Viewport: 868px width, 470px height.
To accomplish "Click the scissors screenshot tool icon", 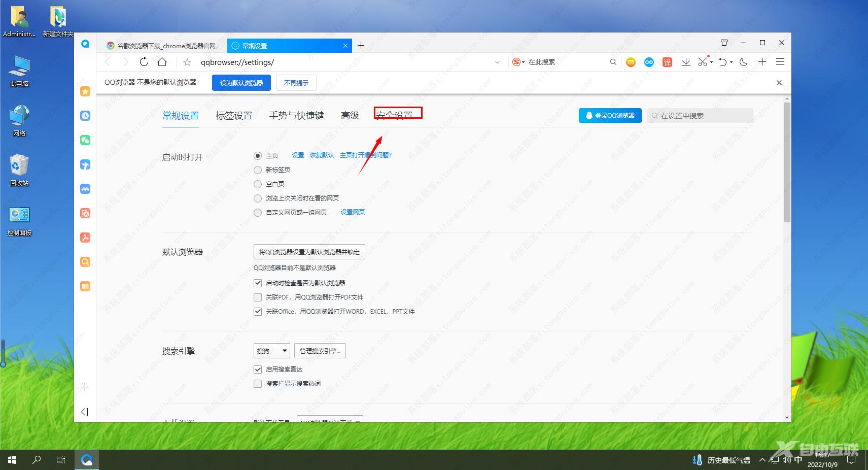I will pyautogui.click(x=703, y=61).
